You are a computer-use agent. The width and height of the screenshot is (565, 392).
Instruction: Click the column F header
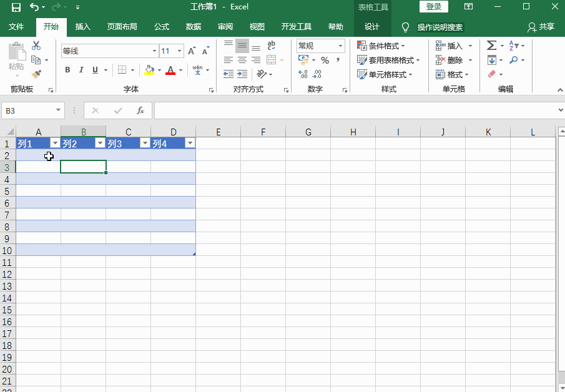point(263,132)
